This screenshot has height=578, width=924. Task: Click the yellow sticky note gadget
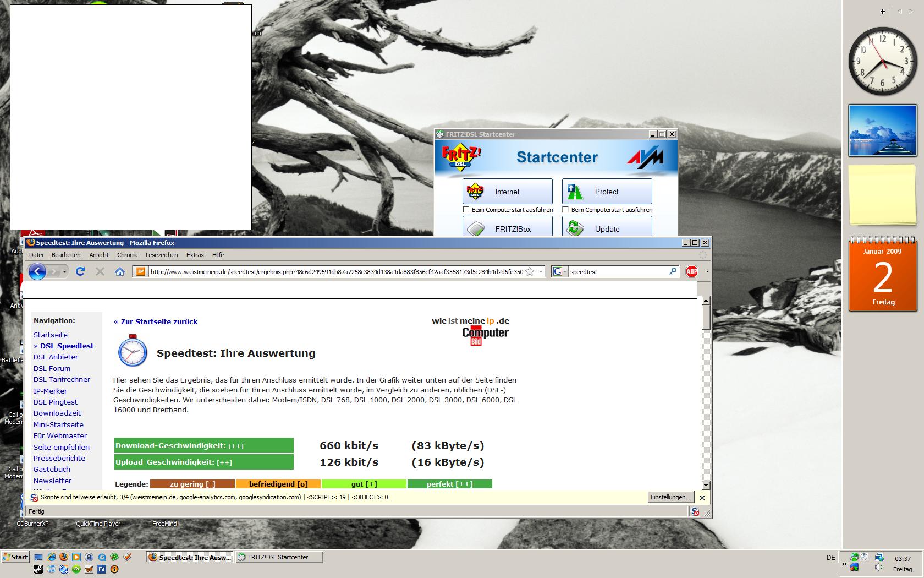(882, 195)
